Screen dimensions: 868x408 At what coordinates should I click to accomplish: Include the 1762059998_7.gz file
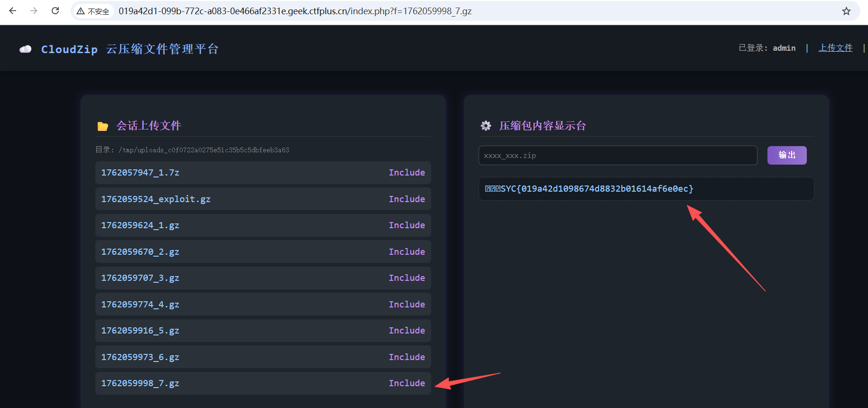[406, 383]
